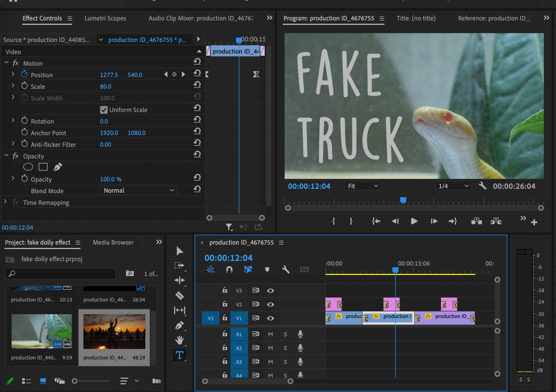The height and width of the screenshot is (392, 556).
Task: Click the Track Select Forward tool
Action: 180,265
